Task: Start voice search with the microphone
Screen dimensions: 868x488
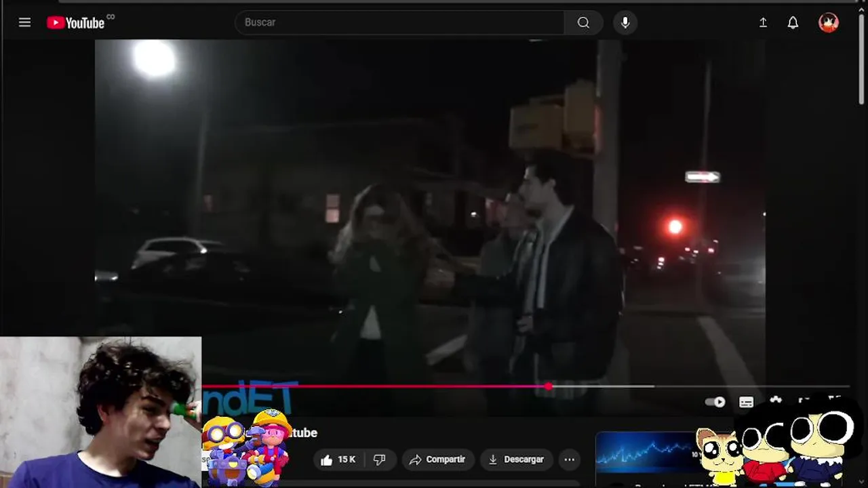Action: (625, 22)
